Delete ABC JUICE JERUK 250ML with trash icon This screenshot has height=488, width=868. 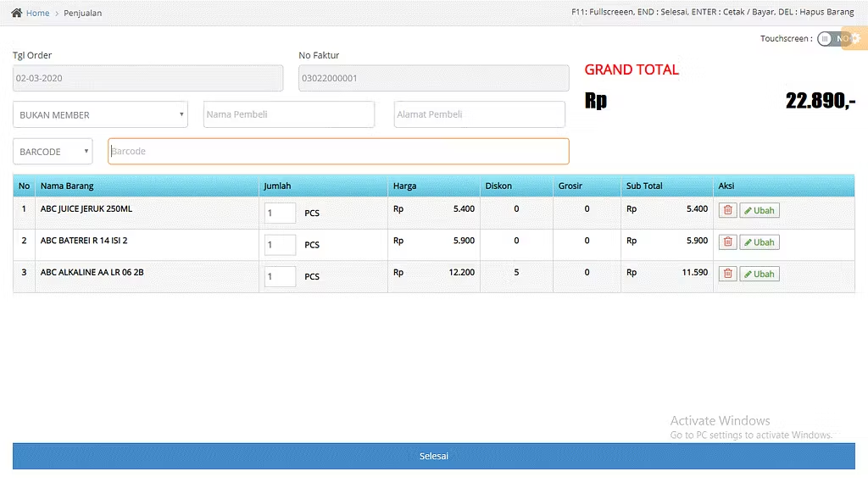tap(727, 210)
